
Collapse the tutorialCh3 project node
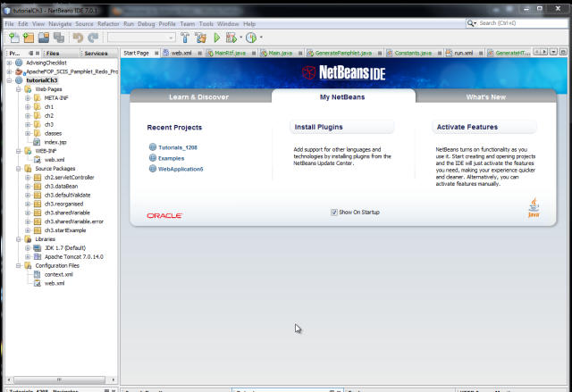pos(10,80)
